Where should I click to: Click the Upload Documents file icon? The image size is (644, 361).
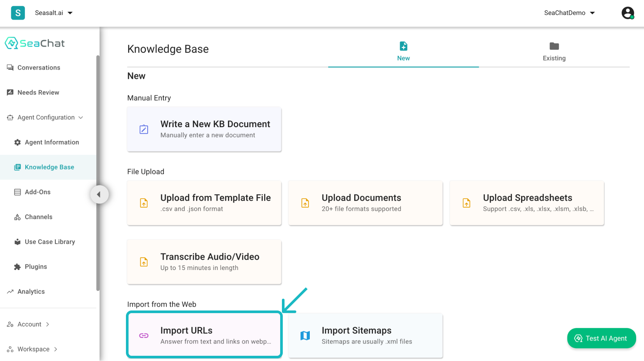coord(305,203)
